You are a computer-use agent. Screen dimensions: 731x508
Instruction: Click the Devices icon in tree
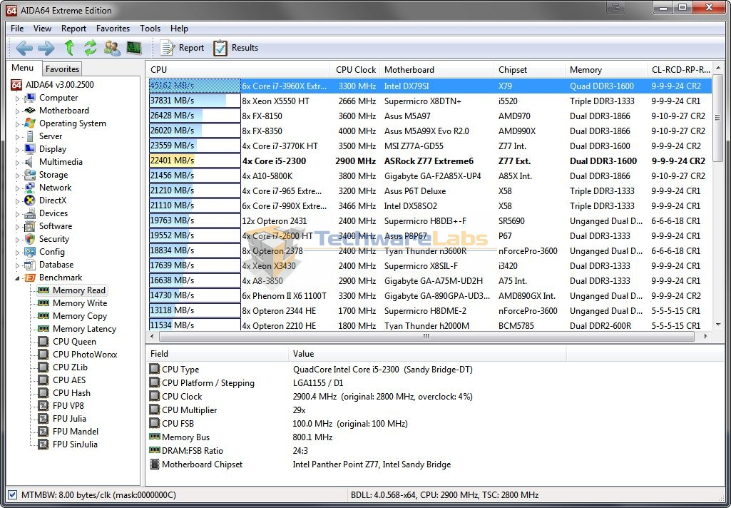(x=30, y=213)
